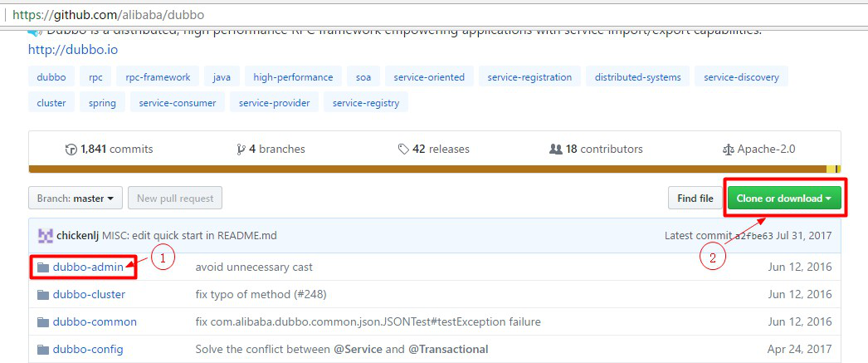Open the Branch: master dropdown
The image size is (868, 363).
point(76,199)
